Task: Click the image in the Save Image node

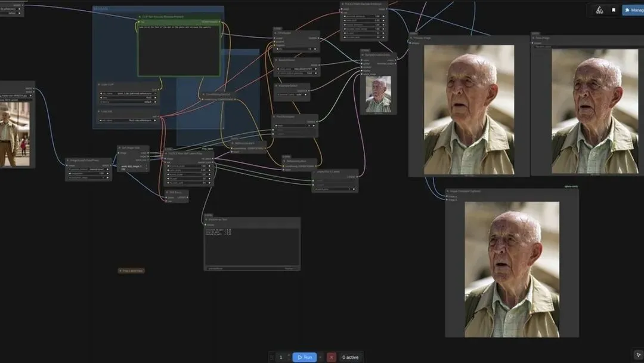Action: pos(595,111)
